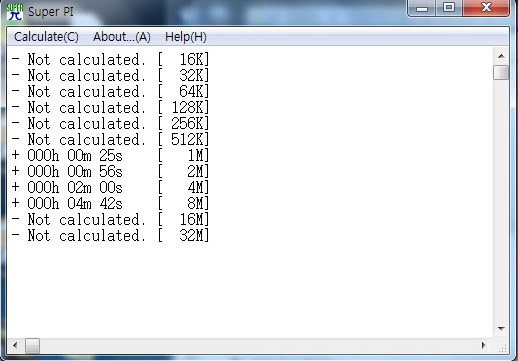The image size is (518, 361).
Task: Click the Not calculated 16K line
Action: click(110, 60)
